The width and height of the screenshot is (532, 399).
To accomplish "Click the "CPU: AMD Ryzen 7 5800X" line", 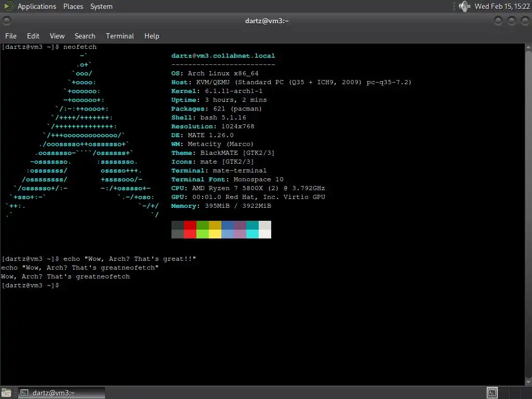I will click(x=248, y=188).
